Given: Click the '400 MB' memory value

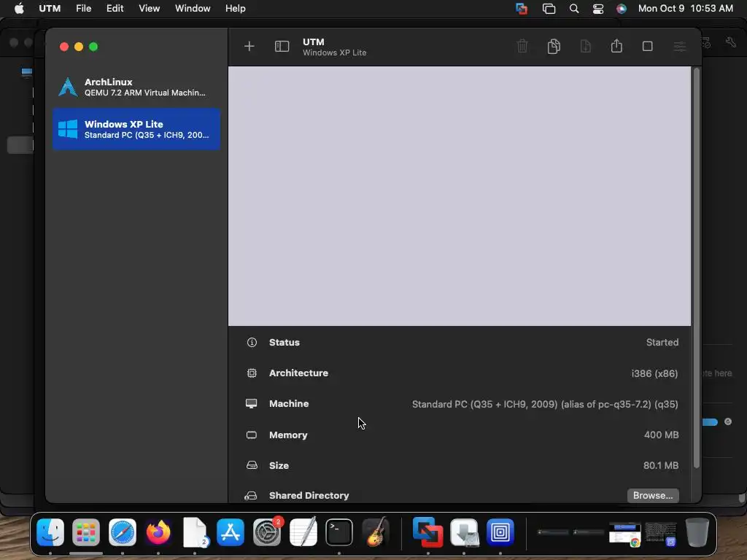Looking at the screenshot, I should tap(661, 435).
